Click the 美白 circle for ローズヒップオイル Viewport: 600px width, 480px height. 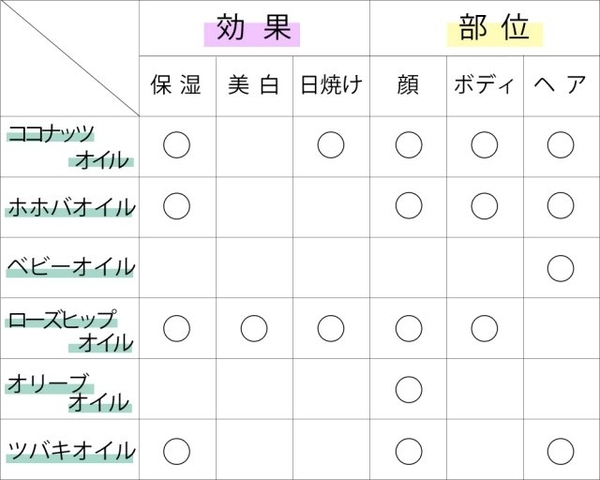[254, 327]
